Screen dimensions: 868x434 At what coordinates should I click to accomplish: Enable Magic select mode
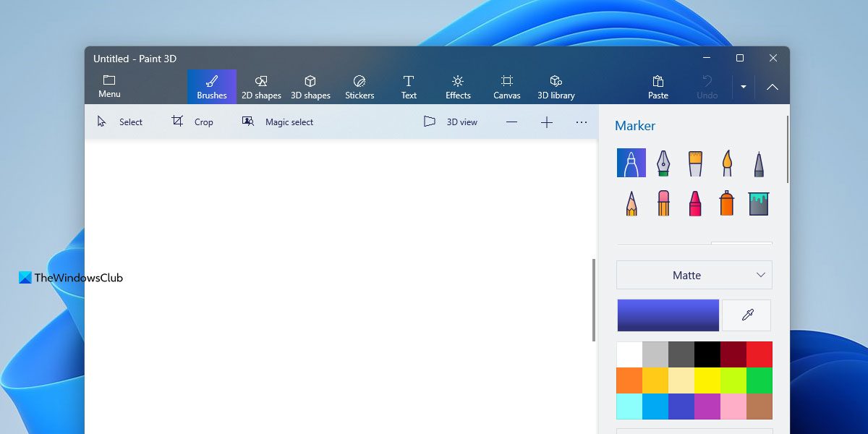277,122
